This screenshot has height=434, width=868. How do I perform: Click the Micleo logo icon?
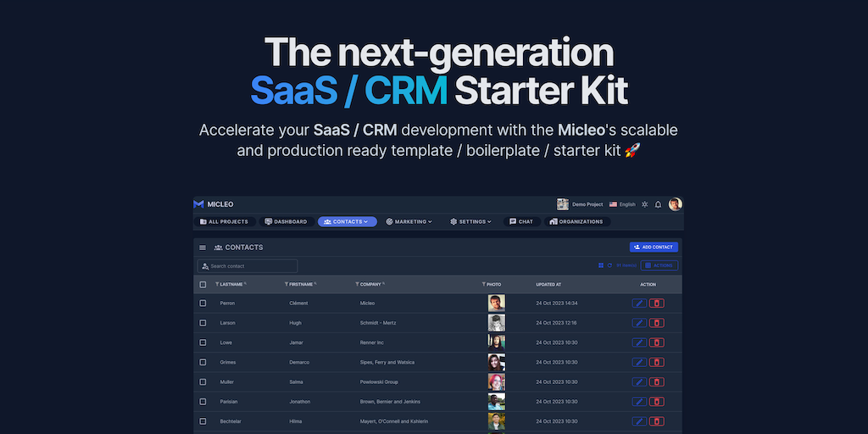[198, 204]
